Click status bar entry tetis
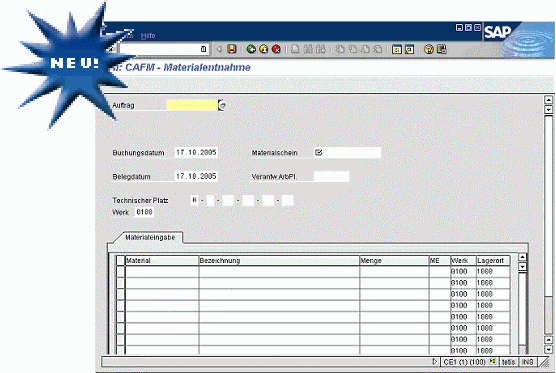 click(508, 362)
